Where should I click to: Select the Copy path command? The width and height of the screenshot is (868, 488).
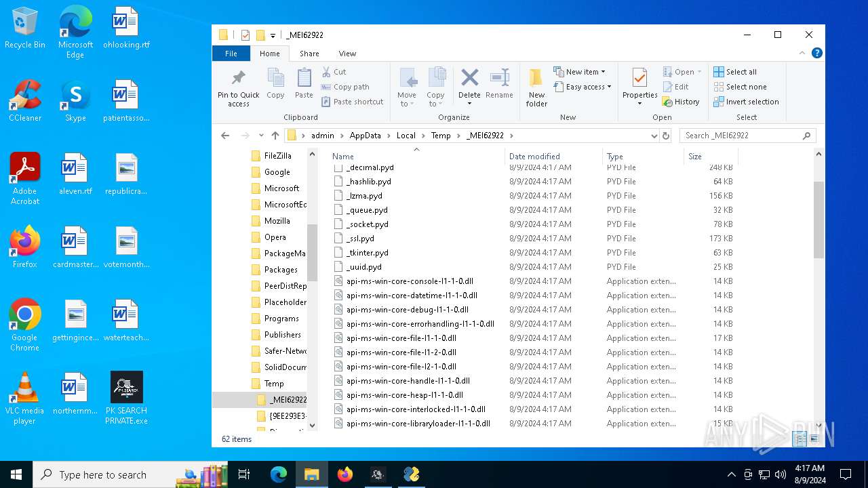pyautogui.click(x=345, y=87)
